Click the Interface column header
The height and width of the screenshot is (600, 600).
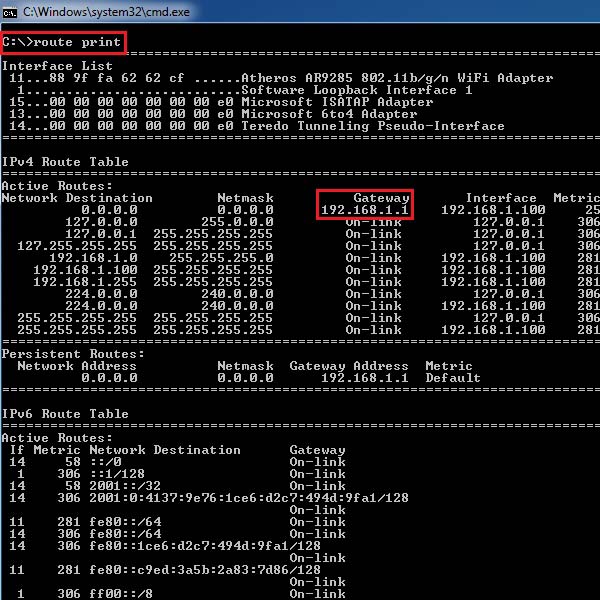click(501, 198)
